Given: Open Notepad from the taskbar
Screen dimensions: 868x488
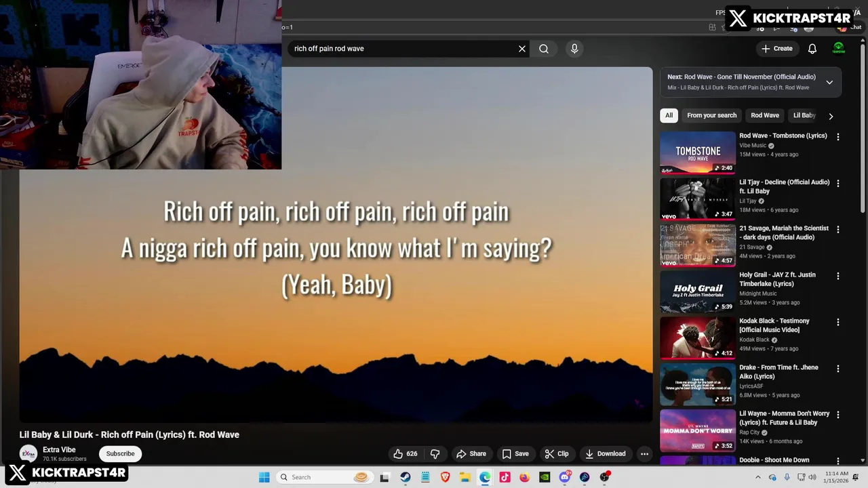Looking at the screenshot, I should [x=425, y=477].
